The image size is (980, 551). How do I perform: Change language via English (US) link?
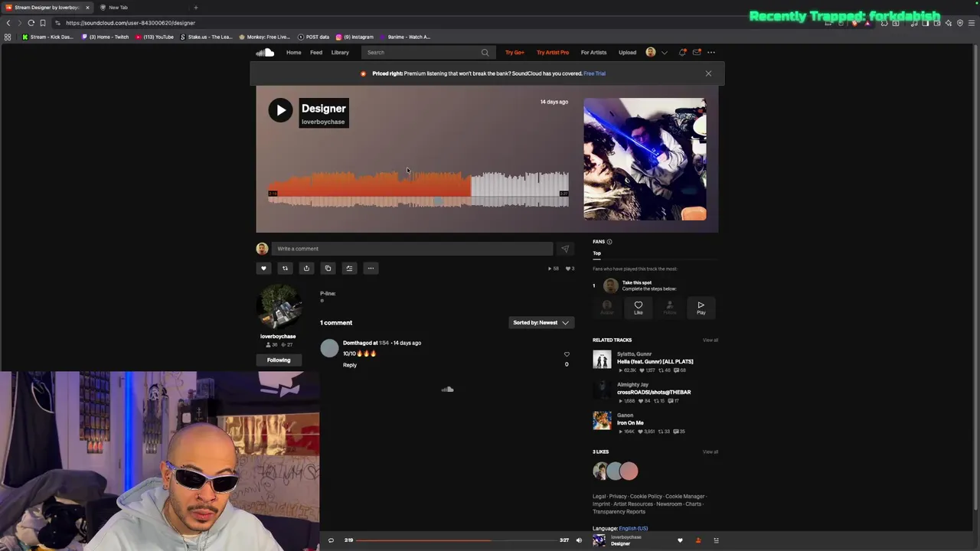pyautogui.click(x=633, y=529)
